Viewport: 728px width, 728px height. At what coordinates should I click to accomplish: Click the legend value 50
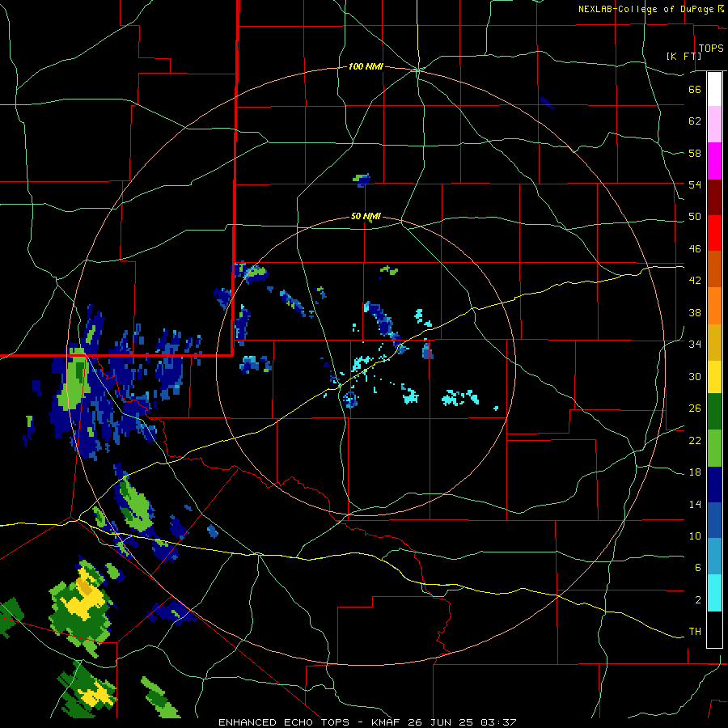pyautogui.click(x=695, y=217)
